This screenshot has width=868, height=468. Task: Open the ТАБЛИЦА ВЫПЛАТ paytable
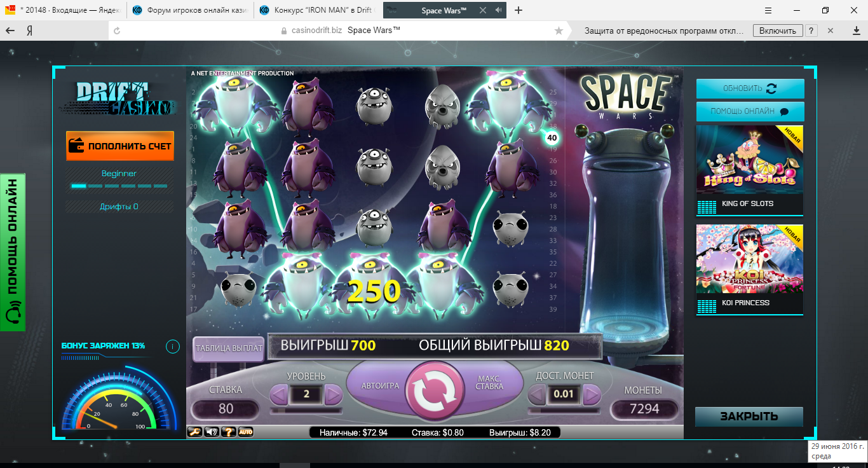[229, 348]
